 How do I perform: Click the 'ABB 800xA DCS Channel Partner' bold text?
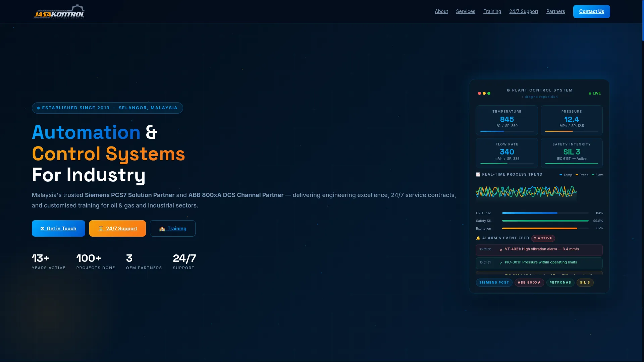(236, 195)
